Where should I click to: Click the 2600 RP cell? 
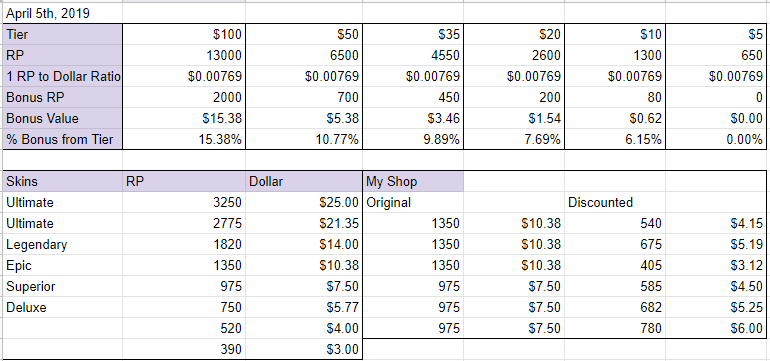pos(514,55)
